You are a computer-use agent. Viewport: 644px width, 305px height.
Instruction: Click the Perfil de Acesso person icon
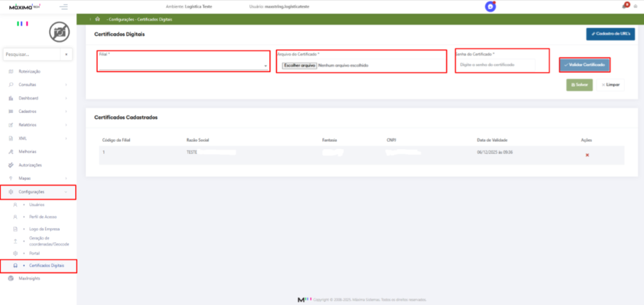tap(15, 217)
